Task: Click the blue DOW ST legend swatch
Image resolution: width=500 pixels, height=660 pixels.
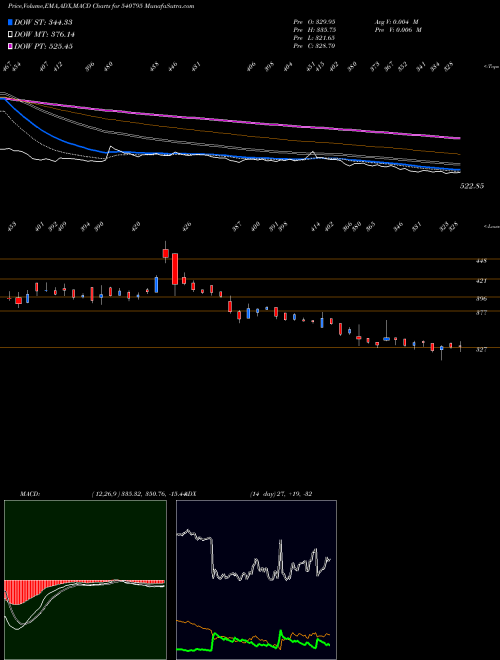Action: coord(10,23)
